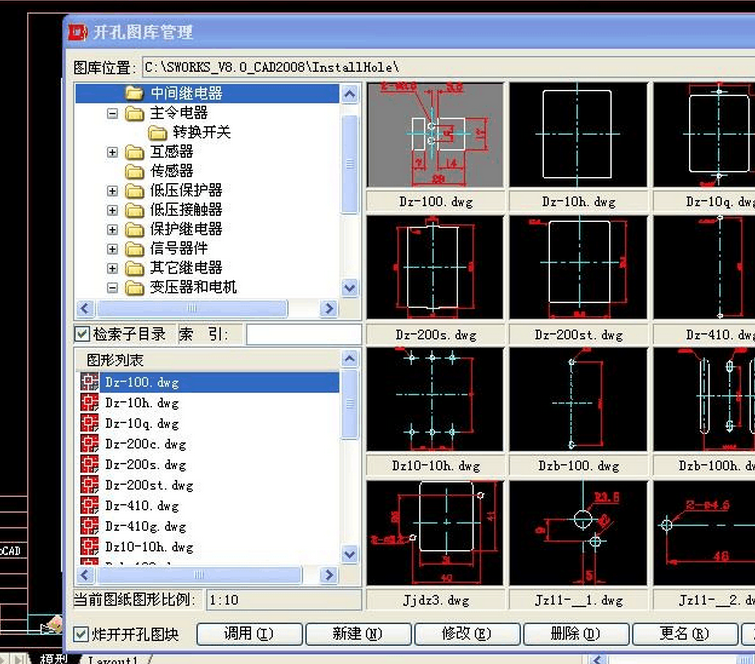Click the 图形列表 column header
The image size is (755, 664).
tap(208, 360)
